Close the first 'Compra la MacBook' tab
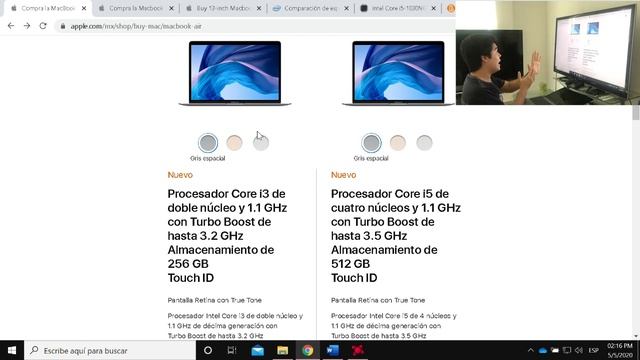 point(84,8)
